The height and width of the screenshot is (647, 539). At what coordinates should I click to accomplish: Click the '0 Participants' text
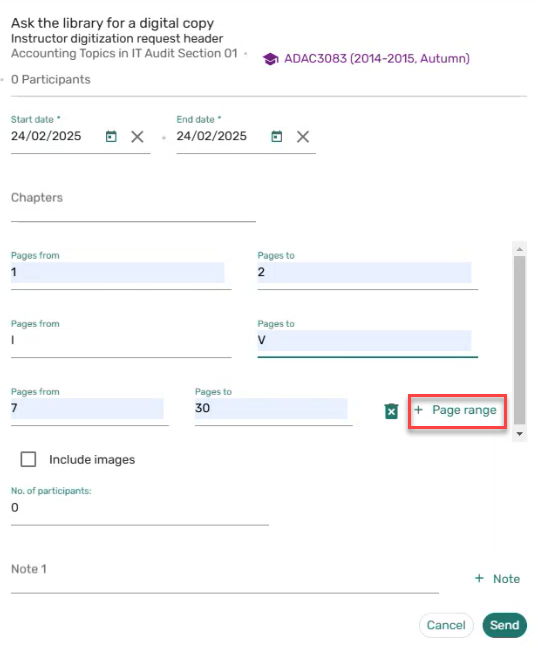tap(51, 79)
